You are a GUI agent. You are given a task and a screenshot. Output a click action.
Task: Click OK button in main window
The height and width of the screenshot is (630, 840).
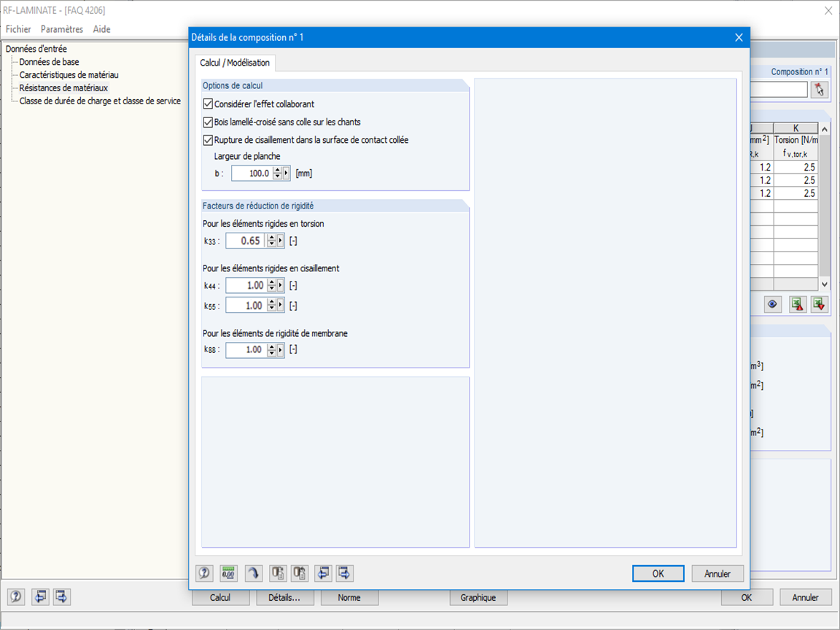pyautogui.click(x=747, y=597)
